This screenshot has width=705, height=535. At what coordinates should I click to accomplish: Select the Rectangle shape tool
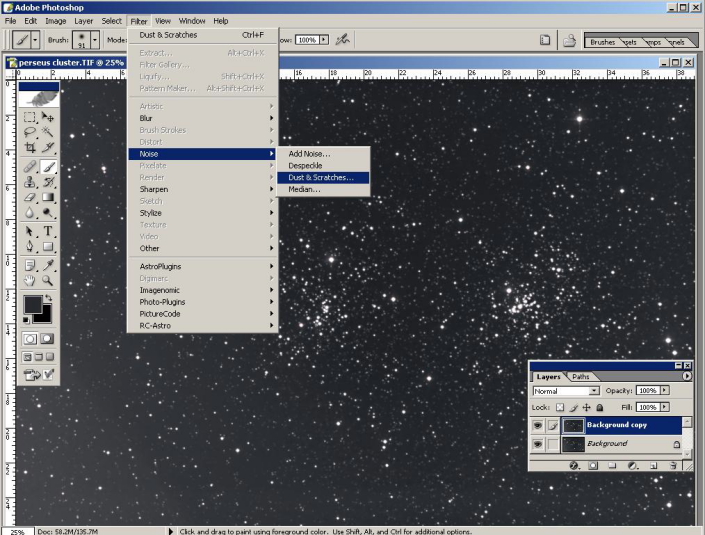tap(48, 246)
